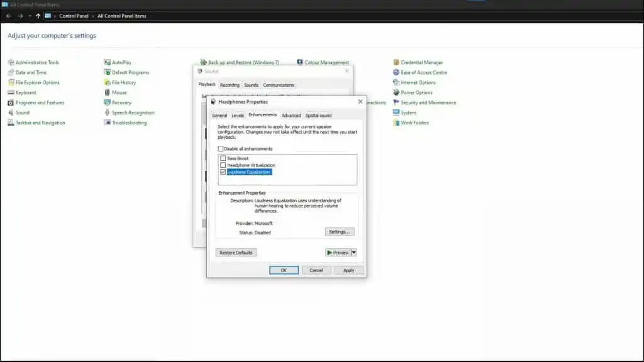The width and height of the screenshot is (644, 362).
Task: Click the Cancel button
Action: point(316,270)
